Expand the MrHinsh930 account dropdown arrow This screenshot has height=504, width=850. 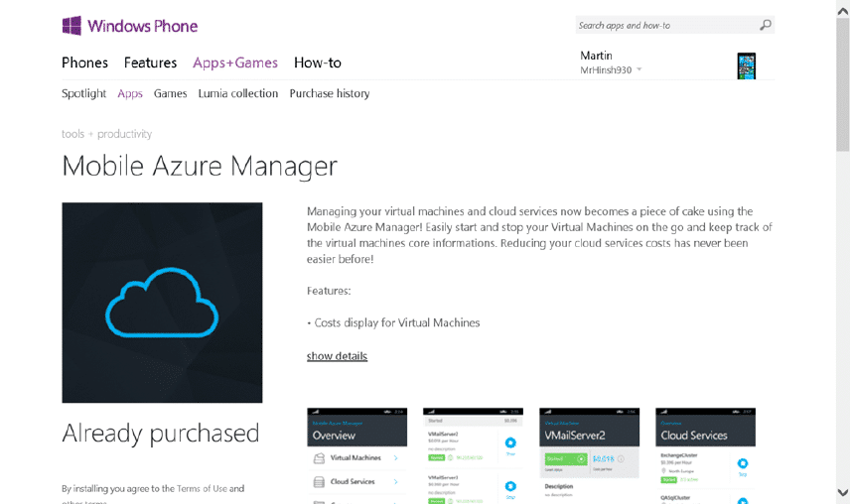[x=639, y=69]
